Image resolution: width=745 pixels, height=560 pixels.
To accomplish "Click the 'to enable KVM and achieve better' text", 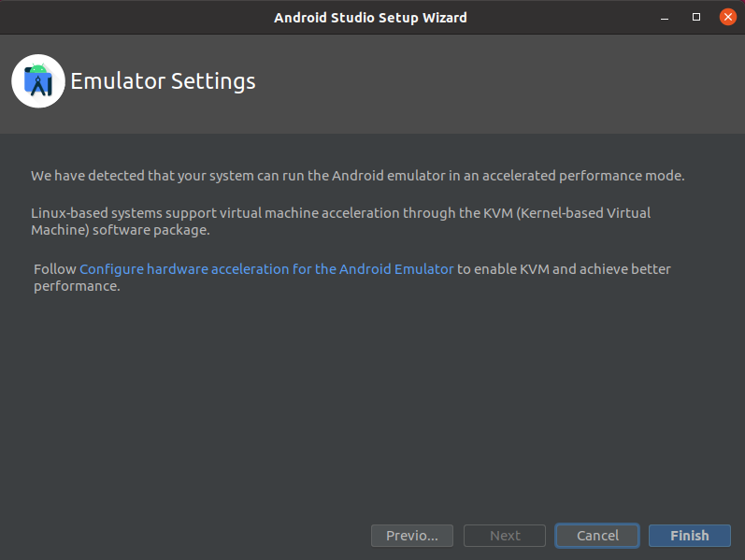I will 564,269.
